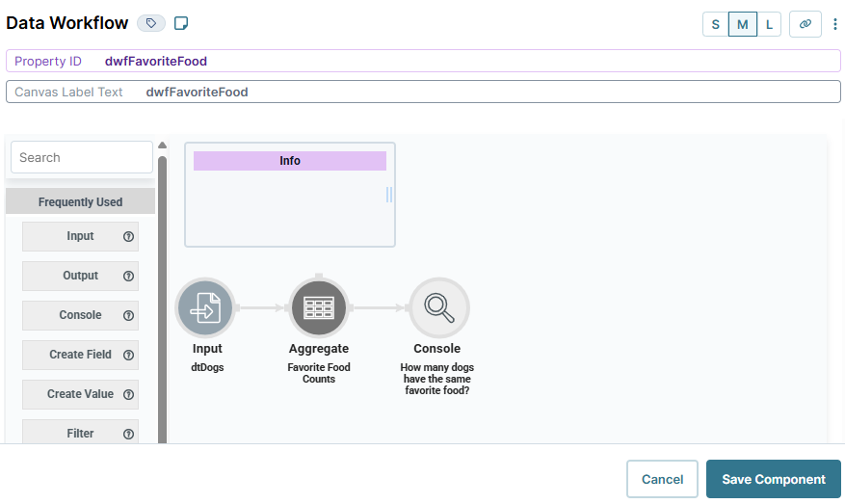Viewport: 845px width, 504px height.
Task: Open help icon for Input operator
Action: coord(128,236)
